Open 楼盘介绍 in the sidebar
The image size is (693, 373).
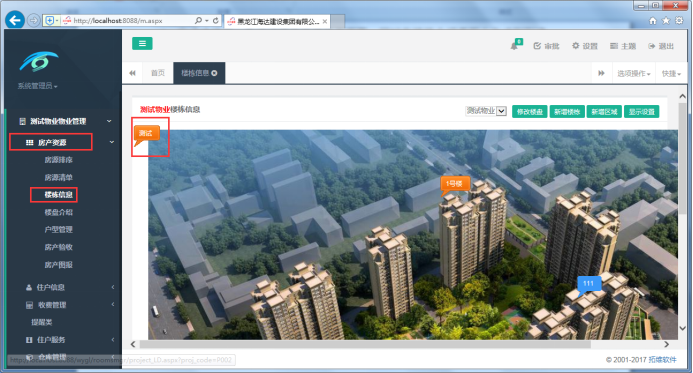pyautogui.click(x=58, y=212)
